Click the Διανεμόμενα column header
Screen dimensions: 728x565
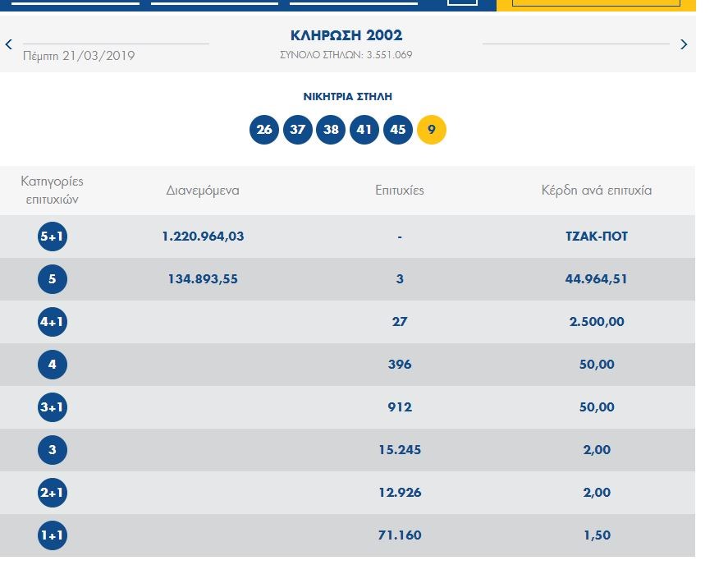pyautogui.click(x=203, y=191)
